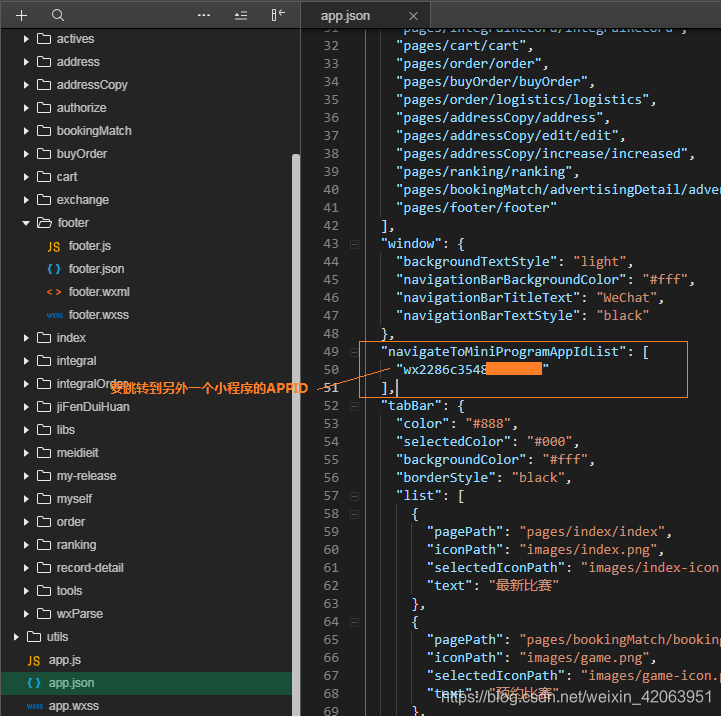Expand the bookingMatch folder

[x=26, y=131]
